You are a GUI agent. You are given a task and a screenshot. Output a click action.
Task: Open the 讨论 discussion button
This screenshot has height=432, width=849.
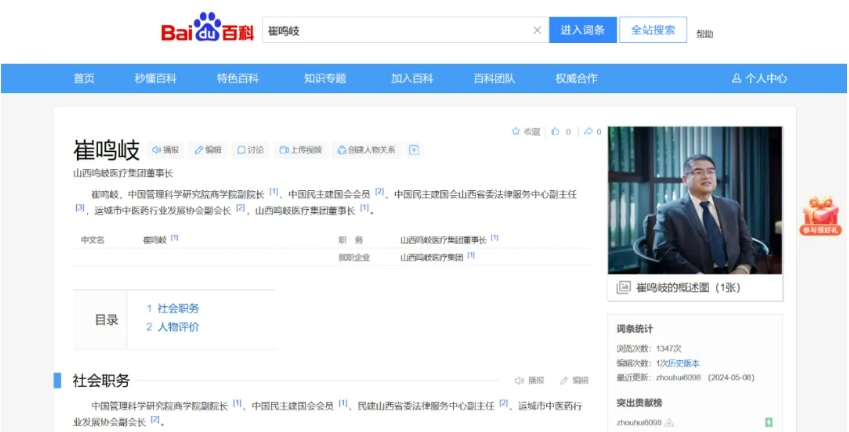[x=250, y=150]
